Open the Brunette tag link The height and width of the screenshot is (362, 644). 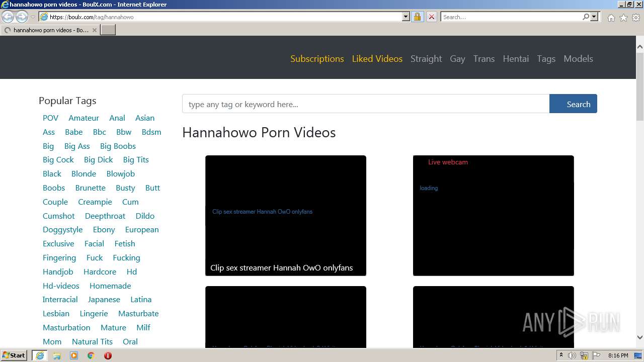[x=91, y=188]
